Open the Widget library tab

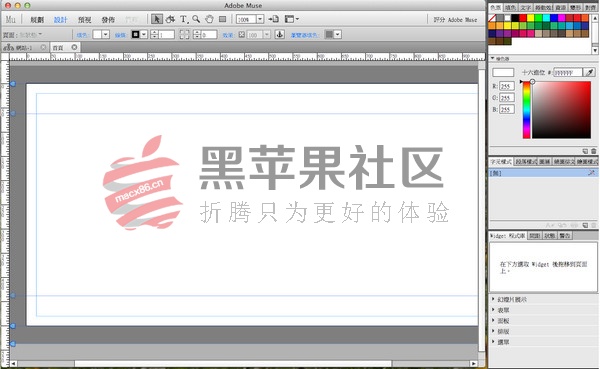[507, 236]
